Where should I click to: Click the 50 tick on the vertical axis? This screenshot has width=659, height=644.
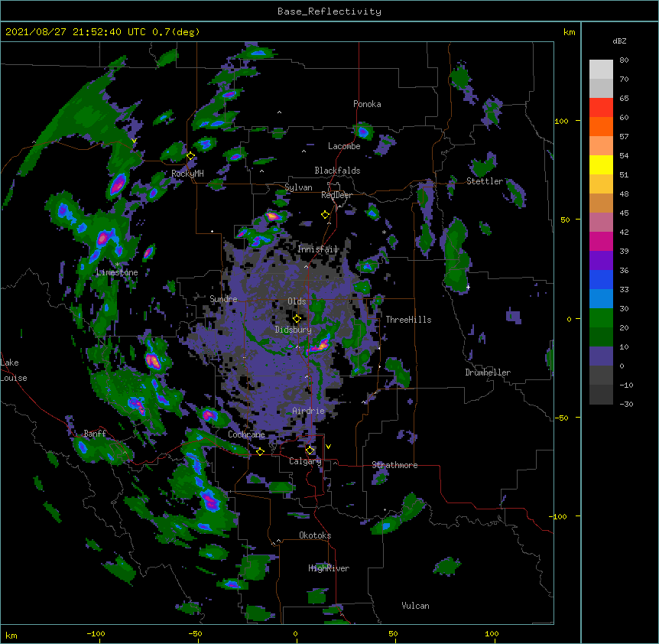tap(565, 220)
